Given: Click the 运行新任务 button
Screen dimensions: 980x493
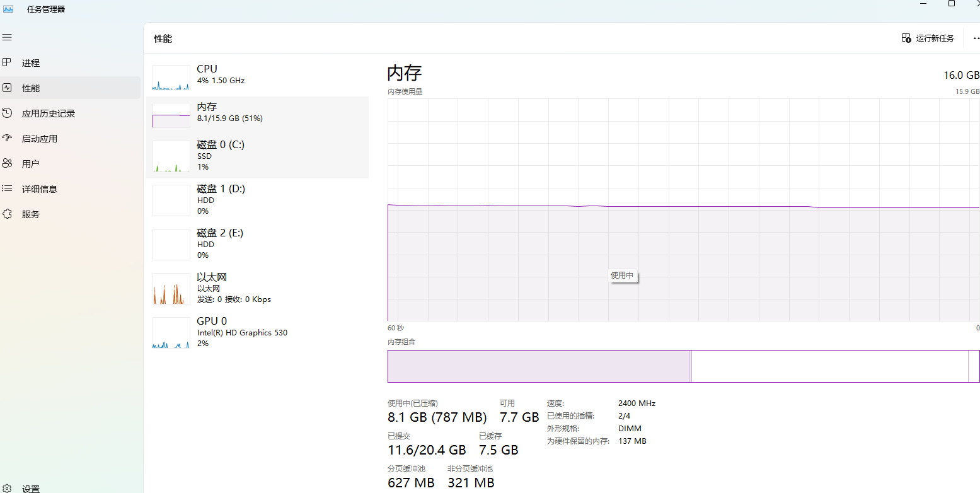Looking at the screenshot, I should 928,38.
